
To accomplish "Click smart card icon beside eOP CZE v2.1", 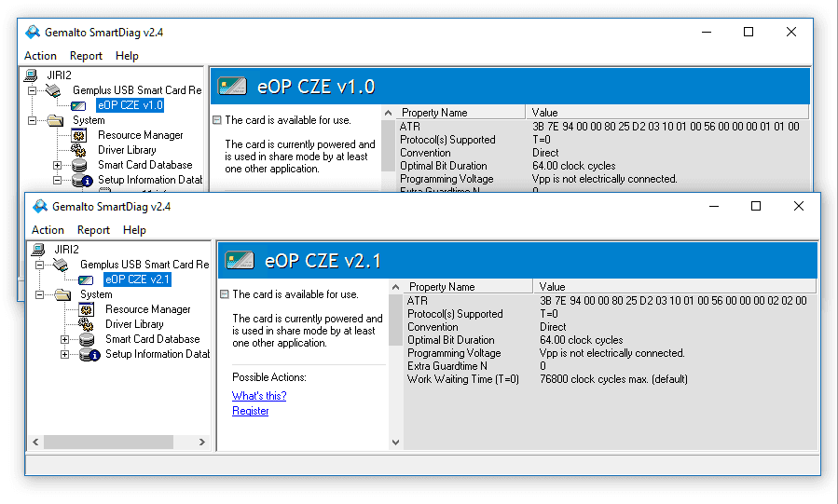I will (x=86, y=279).
